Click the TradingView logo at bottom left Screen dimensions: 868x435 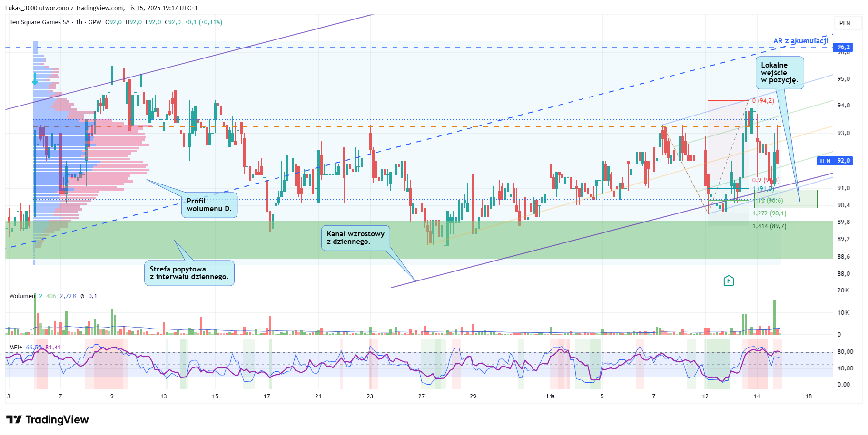tap(47, 419)
